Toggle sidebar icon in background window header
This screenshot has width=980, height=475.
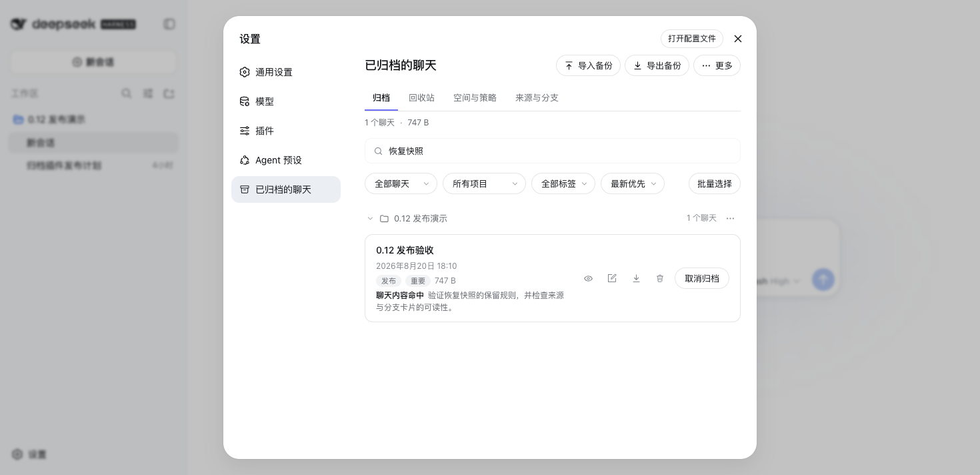pos(169,24)
